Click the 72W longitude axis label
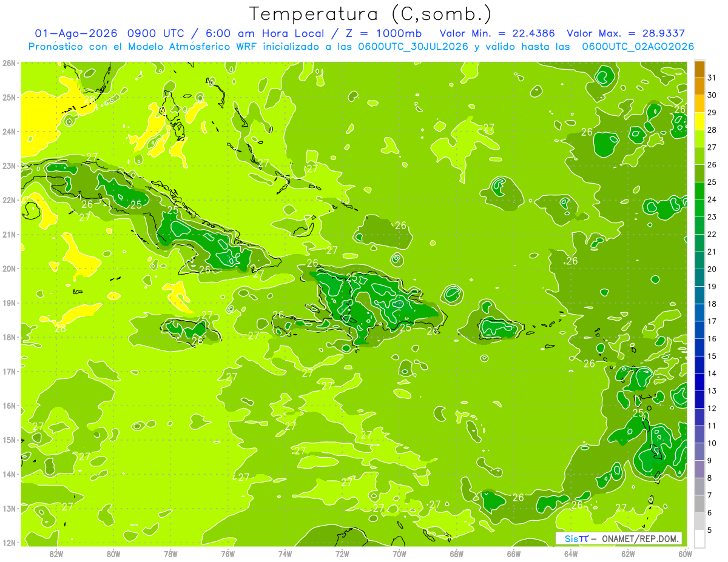Image resolution: width=728 pixels, height=562 pixels. click(x=342, y=554)
